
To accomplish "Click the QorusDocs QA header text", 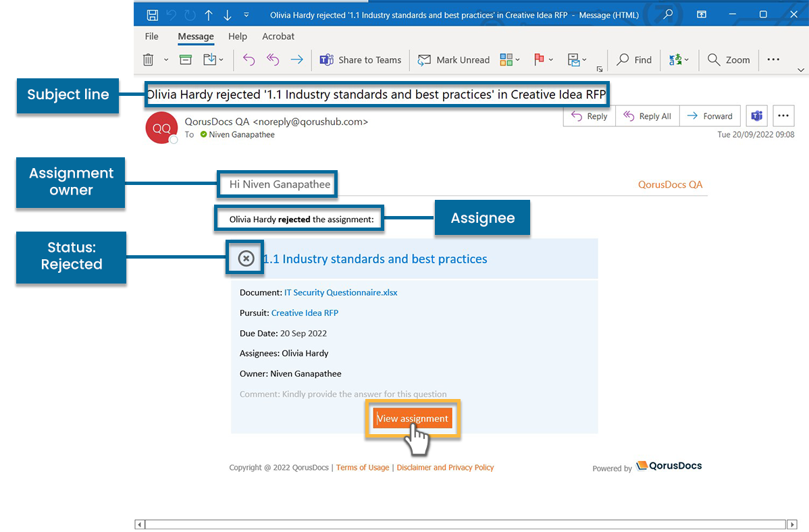I will pyautogui.click(x=670, y=184).
